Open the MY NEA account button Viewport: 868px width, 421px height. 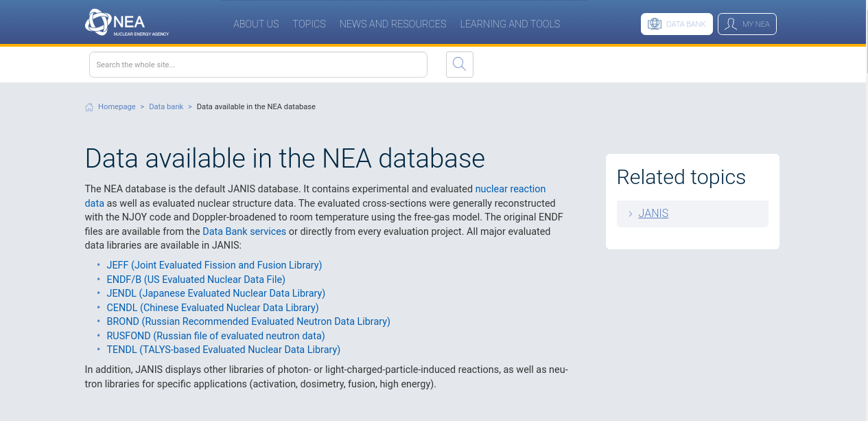[747, 24]
